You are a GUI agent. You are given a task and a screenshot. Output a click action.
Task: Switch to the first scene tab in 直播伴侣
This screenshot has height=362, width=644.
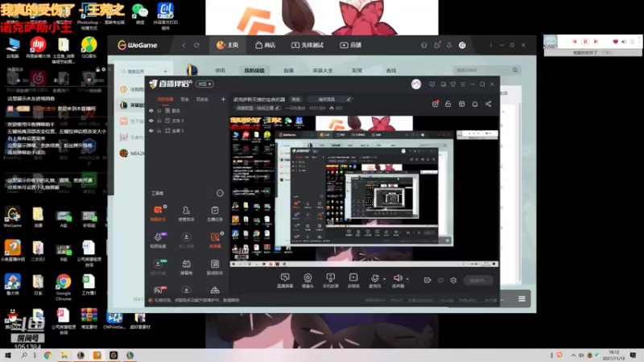click(165, 99)
